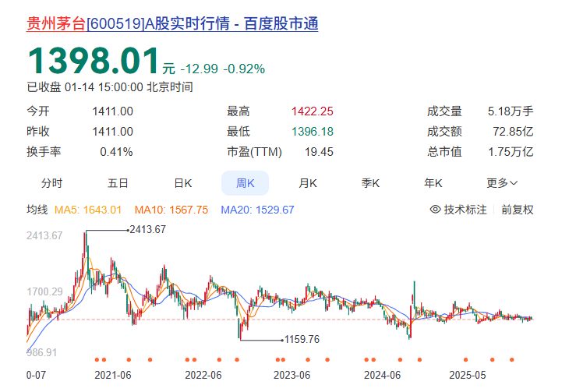
Task: Click the 1700.29 price axis label
Action: point(44,291)
